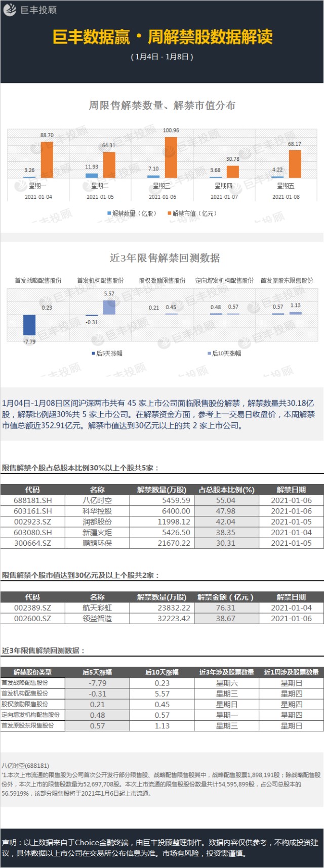
Task: Select the 领益智造 name cell
Action: 97,618
